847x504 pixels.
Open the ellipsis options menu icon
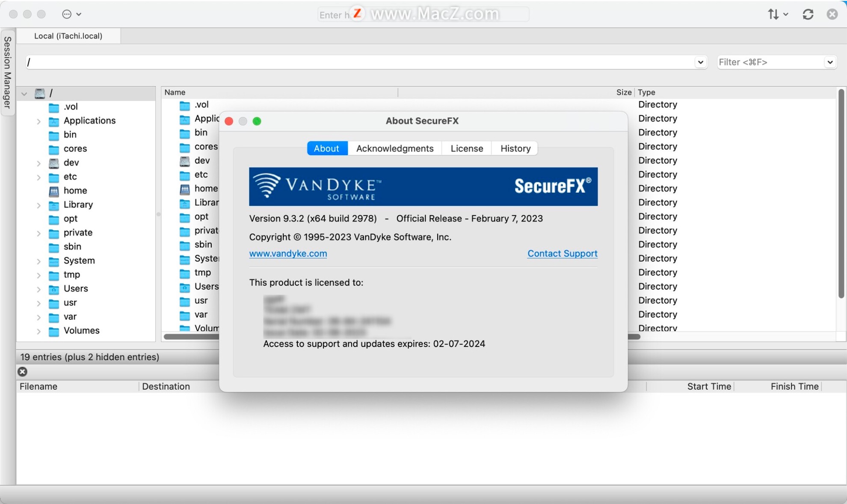[67, 14]
